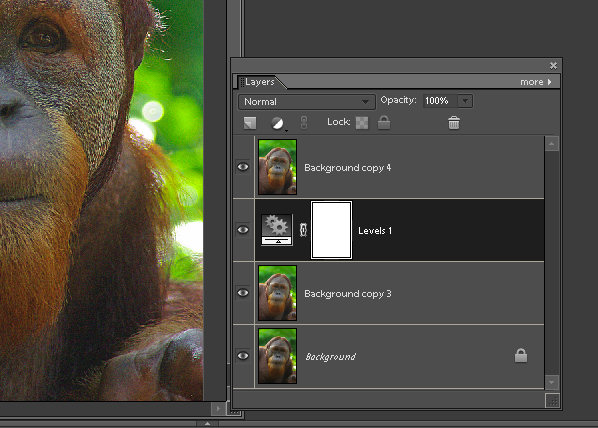Click the link layers chain icon
The image size is (598, 428).
[304, 122]
